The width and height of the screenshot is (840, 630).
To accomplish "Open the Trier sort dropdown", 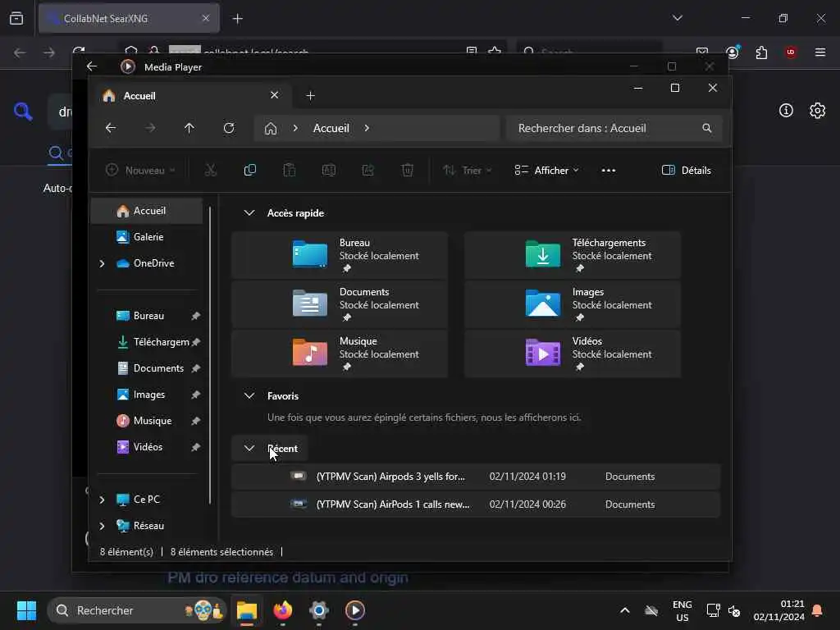I will 467,171.
